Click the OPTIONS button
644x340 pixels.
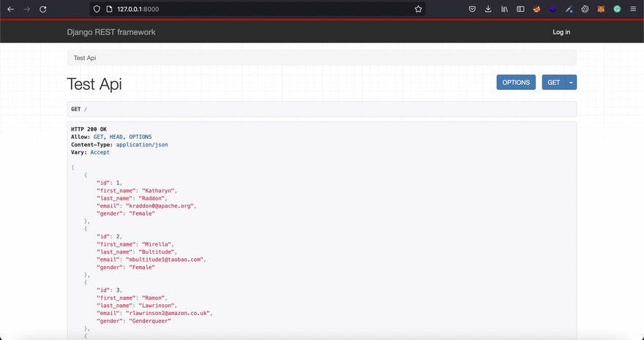click(516, 83)
